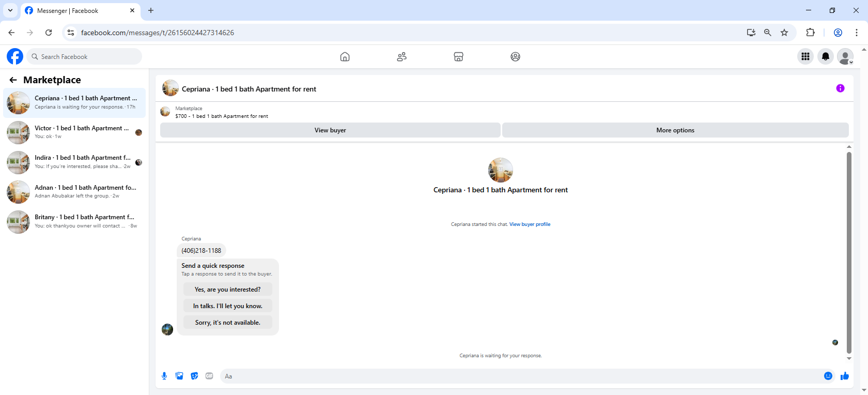Attach a photo file icon
This screenshot has width=868, height=395.
tap(179, 376)
